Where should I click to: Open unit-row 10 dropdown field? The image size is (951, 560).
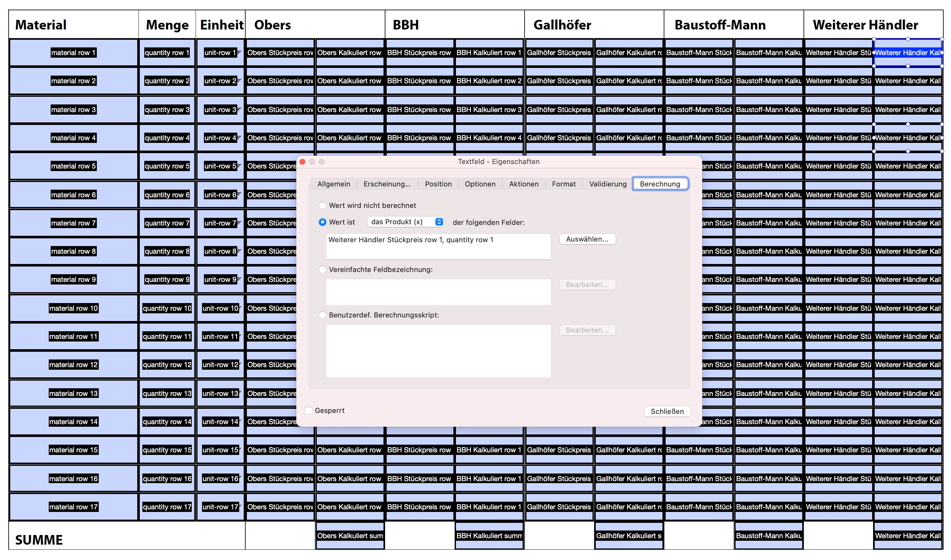point(221,309)
